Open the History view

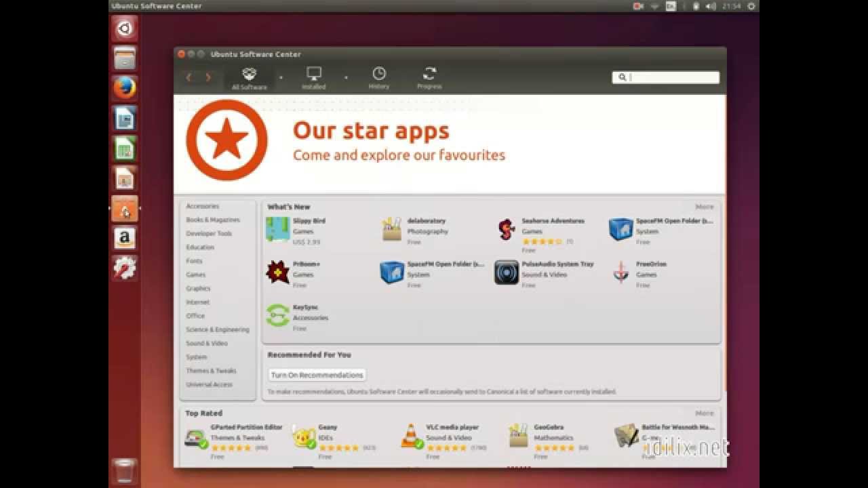379,78
